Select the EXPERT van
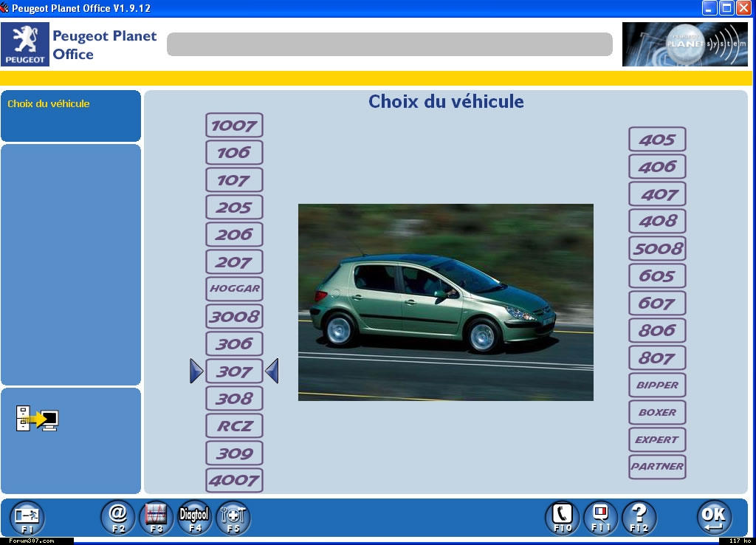756x545 pixels. click(657, 440)
